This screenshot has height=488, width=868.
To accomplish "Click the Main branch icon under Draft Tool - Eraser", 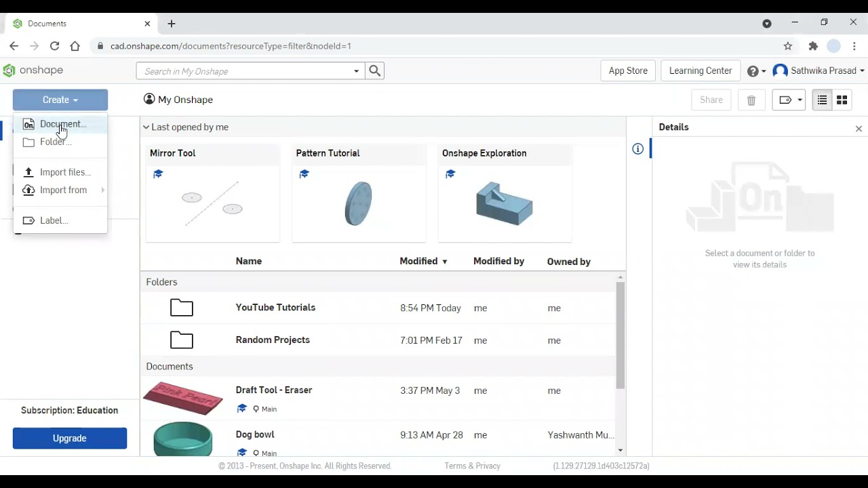I will tap(256, 409).
